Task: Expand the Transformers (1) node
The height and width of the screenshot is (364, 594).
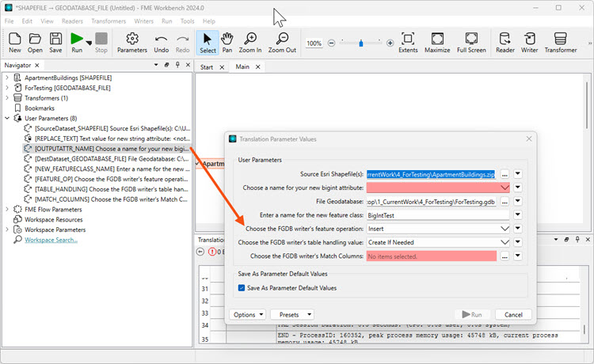Action: tap(7, 98)
